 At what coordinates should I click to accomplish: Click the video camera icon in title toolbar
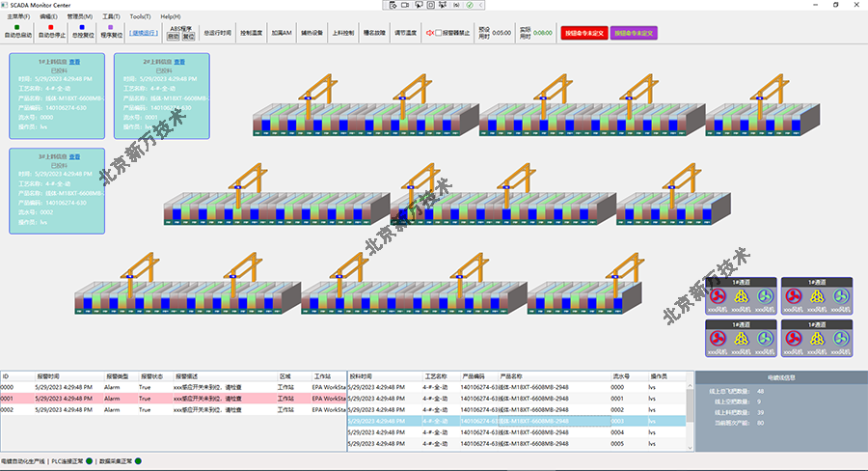point(405,5)
